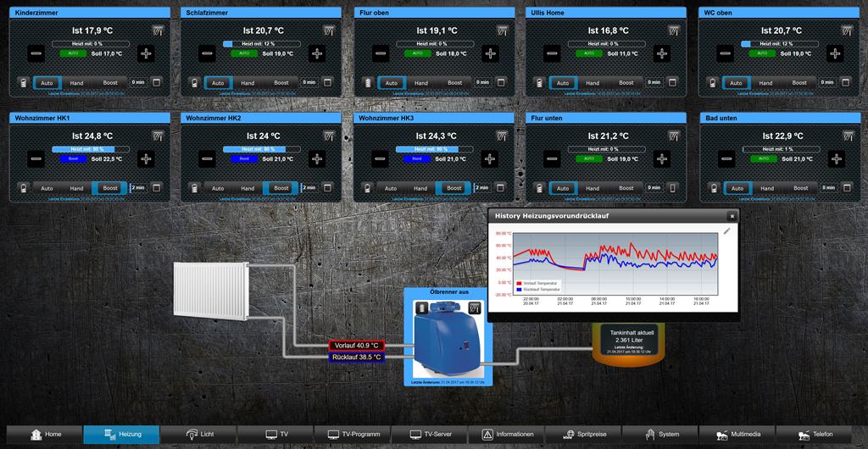868x449 pixels.
Task: Click radiator icon in Schlafzimmer panel
Action: 329,30
